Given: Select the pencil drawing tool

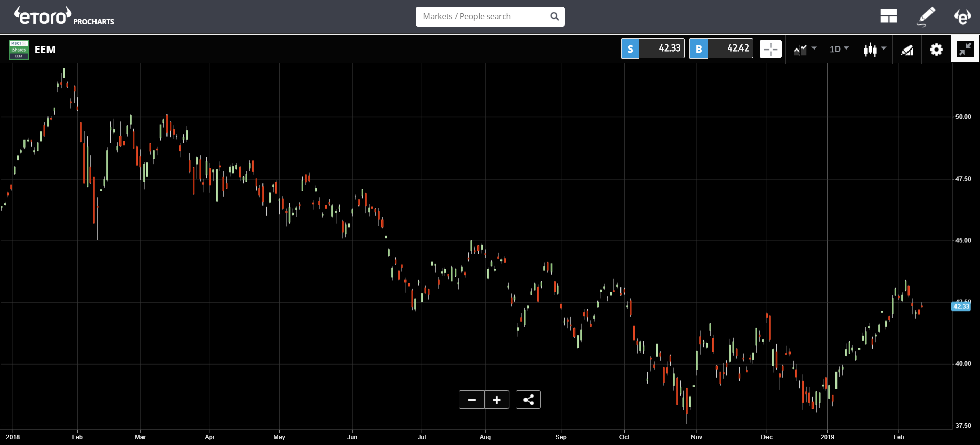Looking at the screenshot, I should [926, 16].
